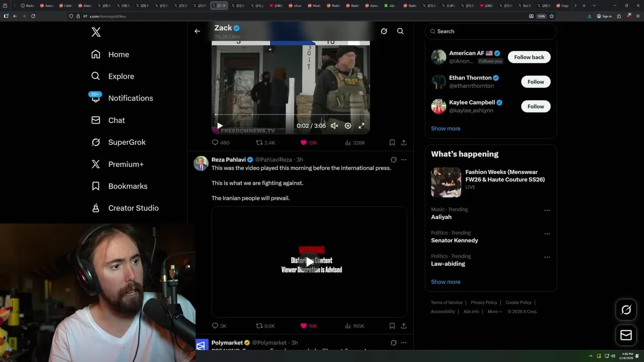
Task: View analytics showing 328K views
Action: (355, 143)
